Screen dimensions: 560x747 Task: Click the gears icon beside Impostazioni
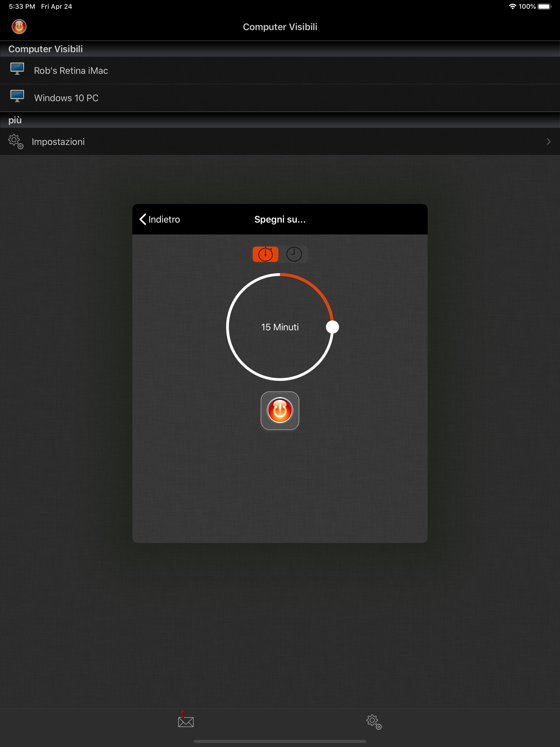point(16,141)
